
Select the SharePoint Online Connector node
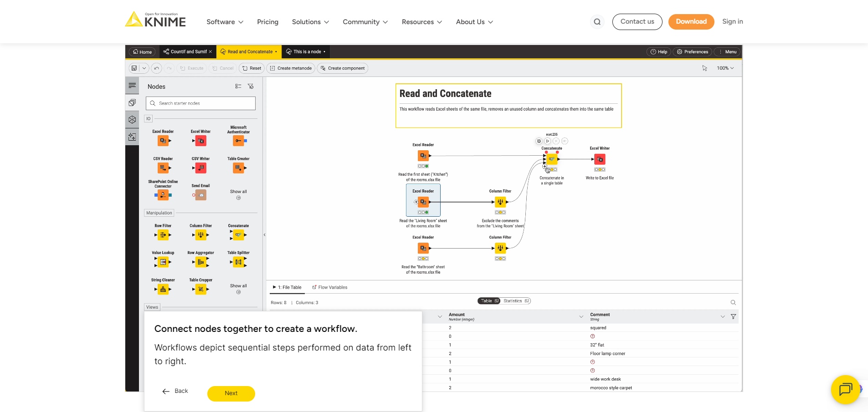[163, 195]
